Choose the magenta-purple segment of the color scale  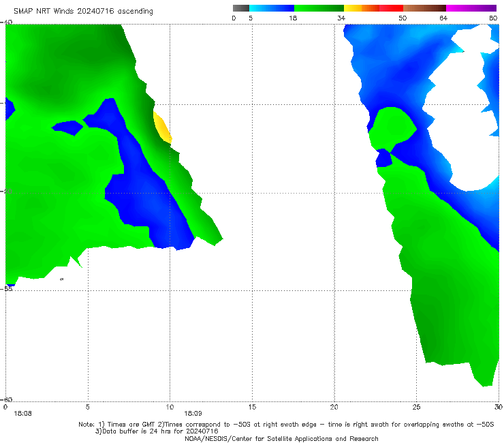[471, 8]
